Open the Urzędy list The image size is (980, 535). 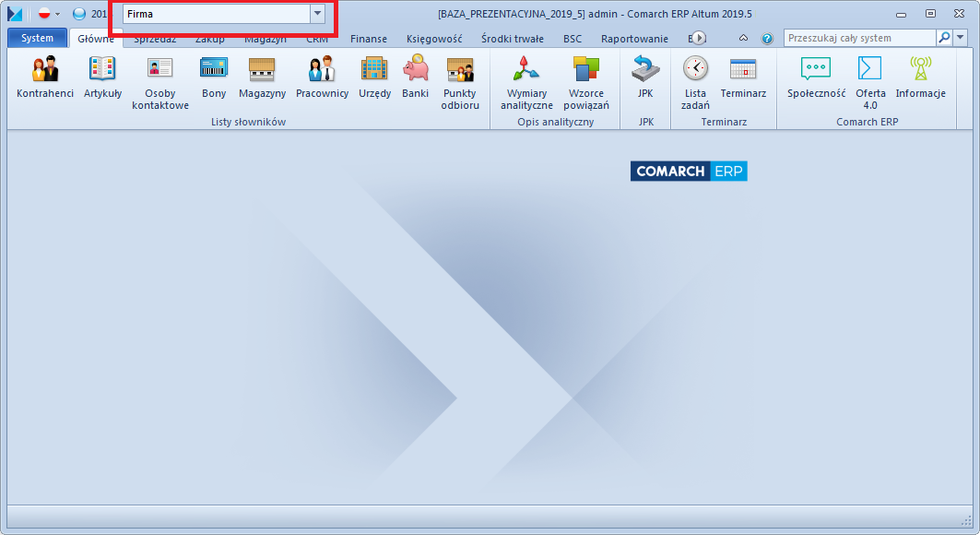374,77
